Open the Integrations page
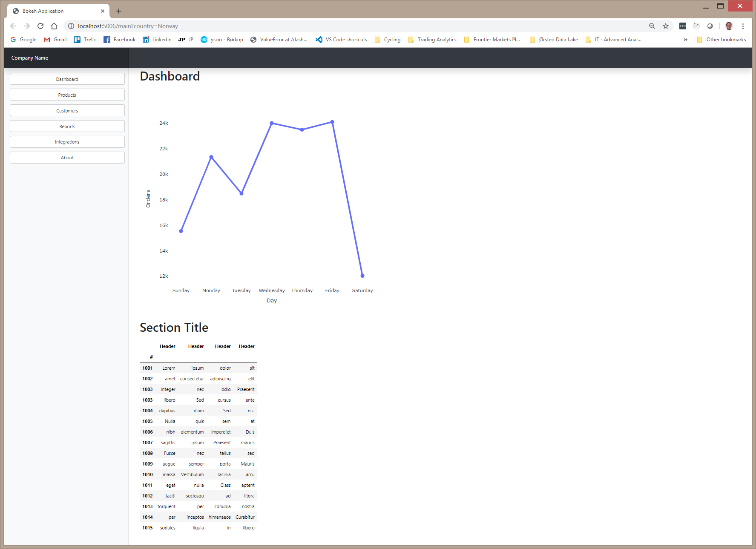Viewport: 756px width, 549px height. (67, 141)
